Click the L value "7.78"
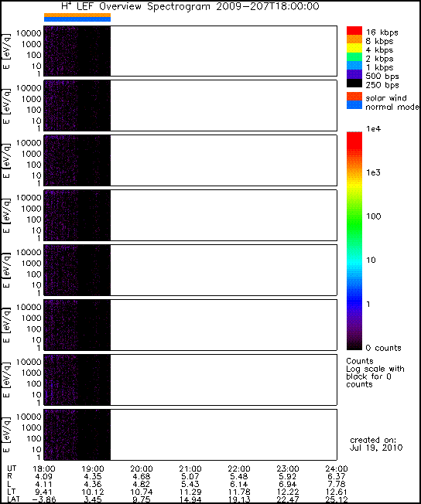This screenshot has width=421, height=504. [337, 485]
